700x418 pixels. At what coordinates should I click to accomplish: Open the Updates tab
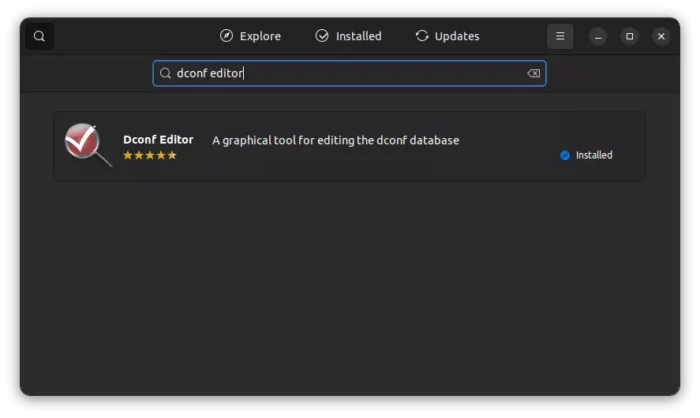click(448, 36)
